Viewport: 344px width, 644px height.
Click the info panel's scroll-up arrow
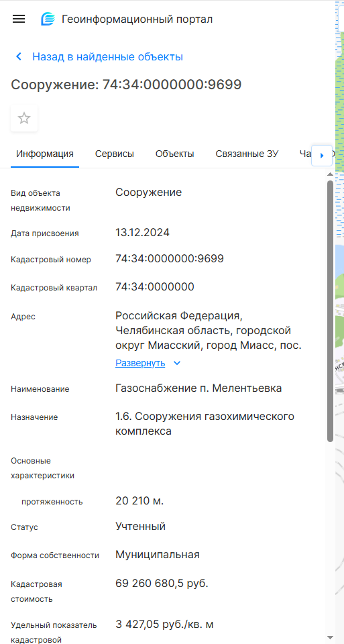click(x=330, y=174)
